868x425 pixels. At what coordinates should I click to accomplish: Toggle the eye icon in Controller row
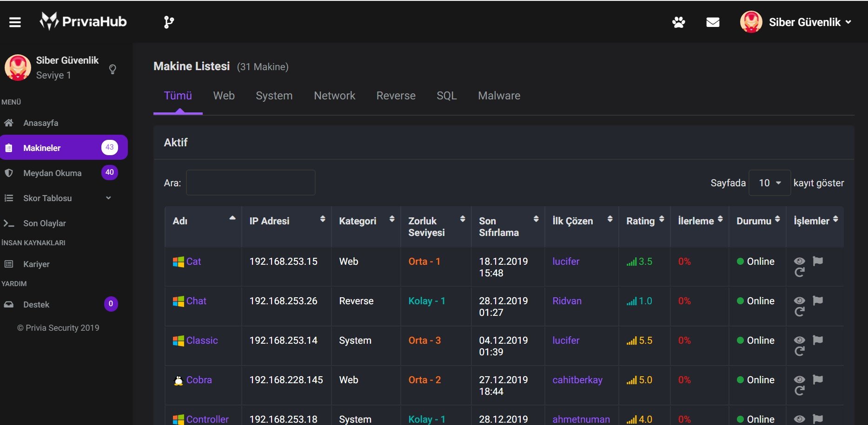799,419
